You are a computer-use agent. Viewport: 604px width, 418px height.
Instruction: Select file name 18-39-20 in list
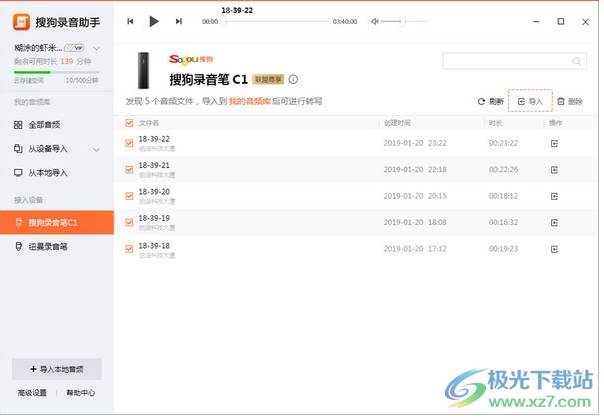154,192
